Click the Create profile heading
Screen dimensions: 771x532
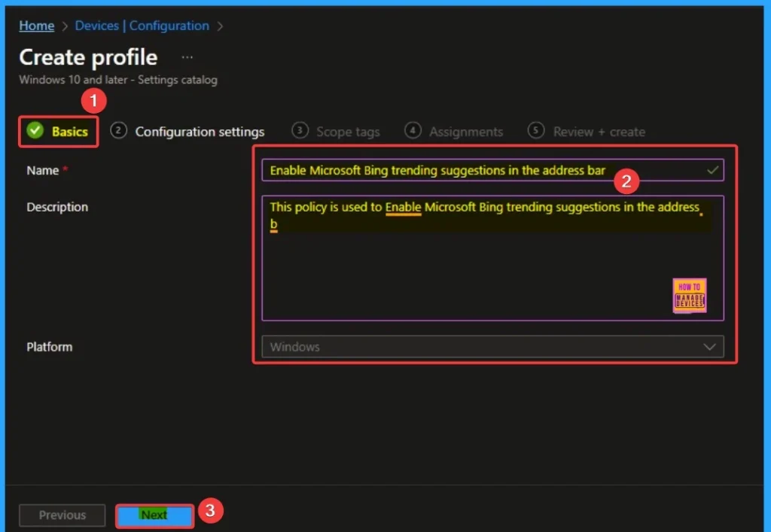point(89,57)
